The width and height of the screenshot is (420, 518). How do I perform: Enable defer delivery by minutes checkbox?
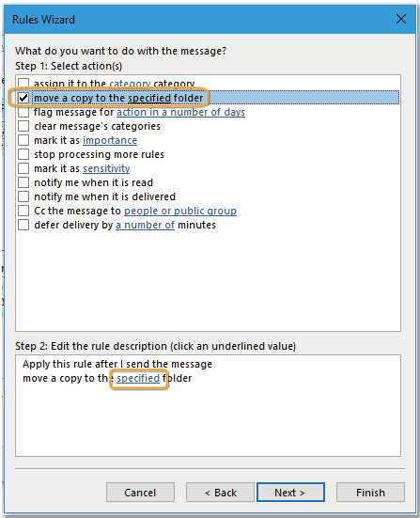point(23,225)
